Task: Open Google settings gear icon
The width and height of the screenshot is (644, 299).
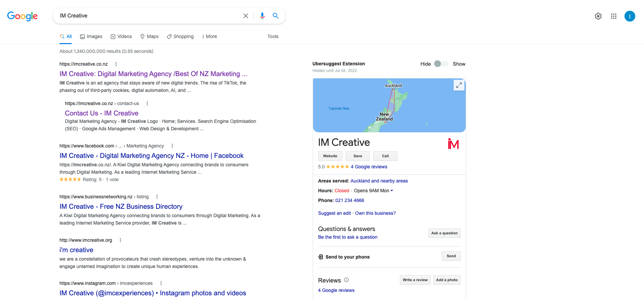Action: tap(598, 16)
